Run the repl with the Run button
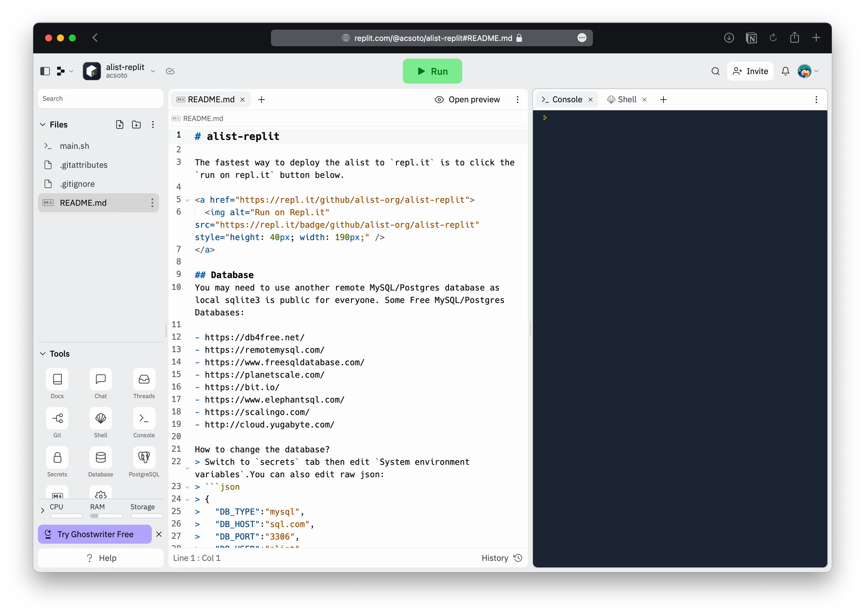 pos(432,71)
